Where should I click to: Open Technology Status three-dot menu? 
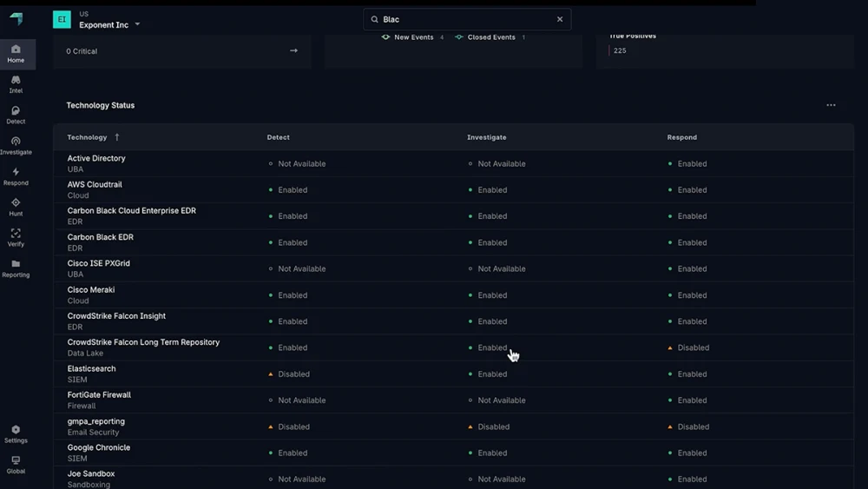point(831,105)
